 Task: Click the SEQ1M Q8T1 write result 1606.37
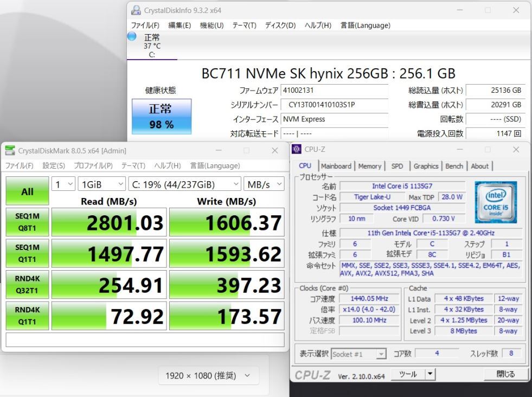click(227, 222)
